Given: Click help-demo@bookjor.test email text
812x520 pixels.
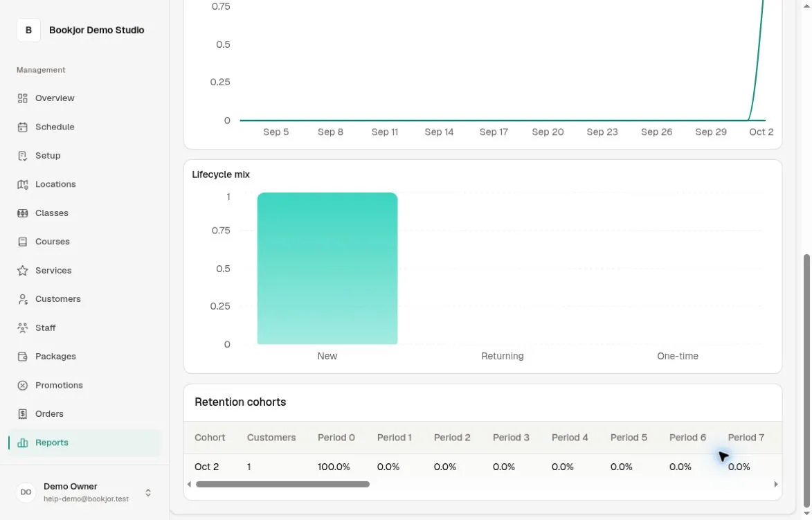Looking at the screenshot, I should click(86, 499).
